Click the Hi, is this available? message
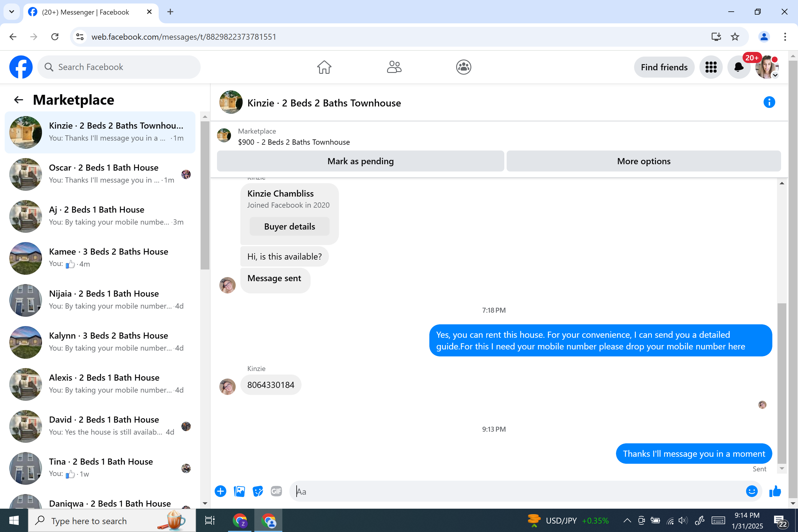 pos(284,256)
